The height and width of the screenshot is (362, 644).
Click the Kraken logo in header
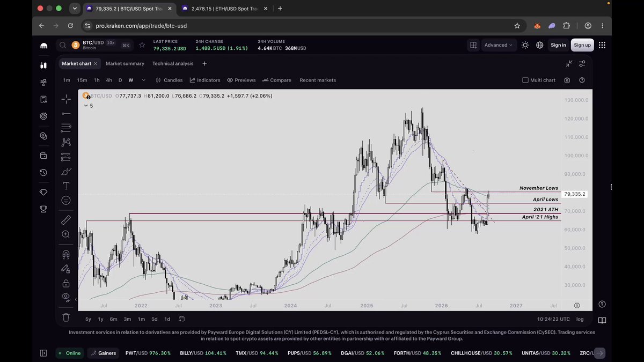point(44,45)
